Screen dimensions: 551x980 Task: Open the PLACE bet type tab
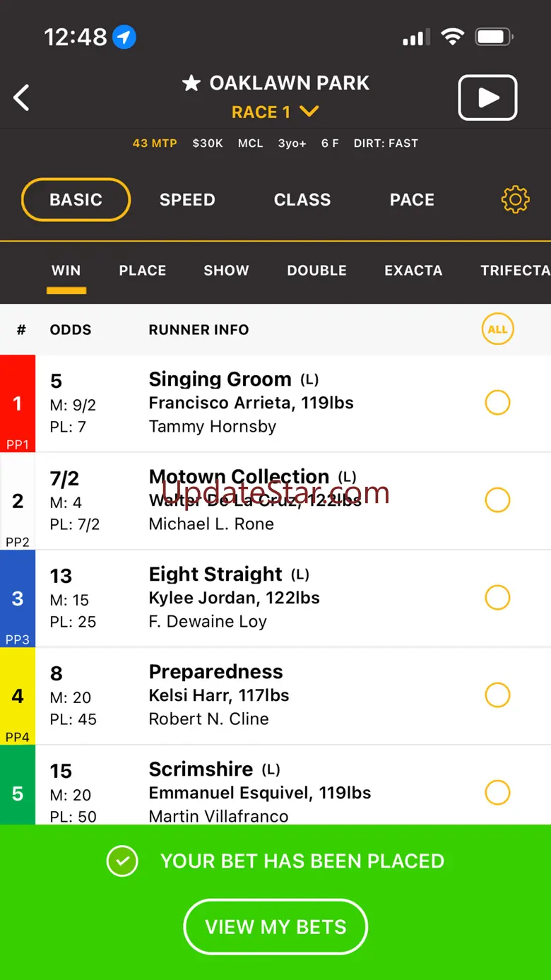[143, 271]
